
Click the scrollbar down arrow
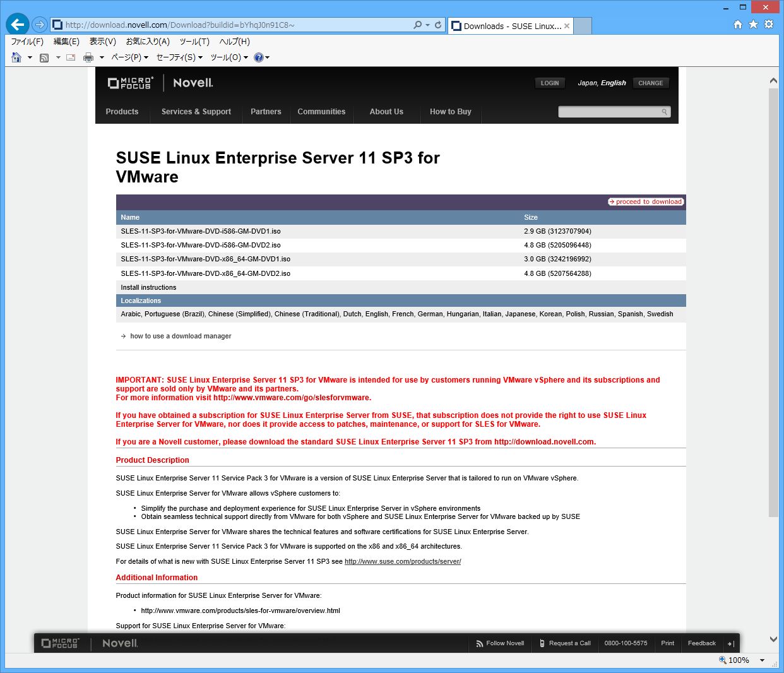(773, 639)
